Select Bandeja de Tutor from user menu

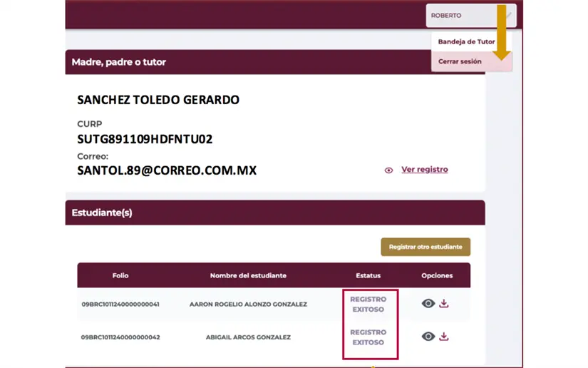[x=466, y=42]
